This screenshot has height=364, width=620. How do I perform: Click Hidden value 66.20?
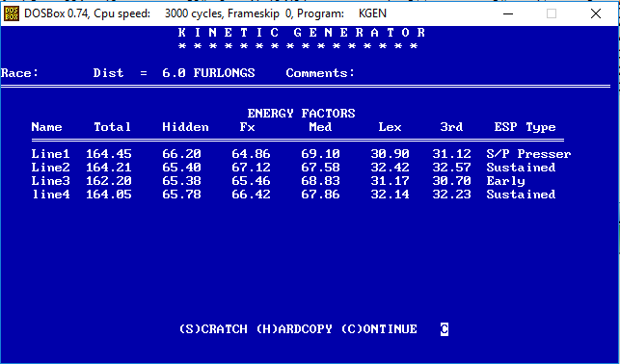(181, 153)
